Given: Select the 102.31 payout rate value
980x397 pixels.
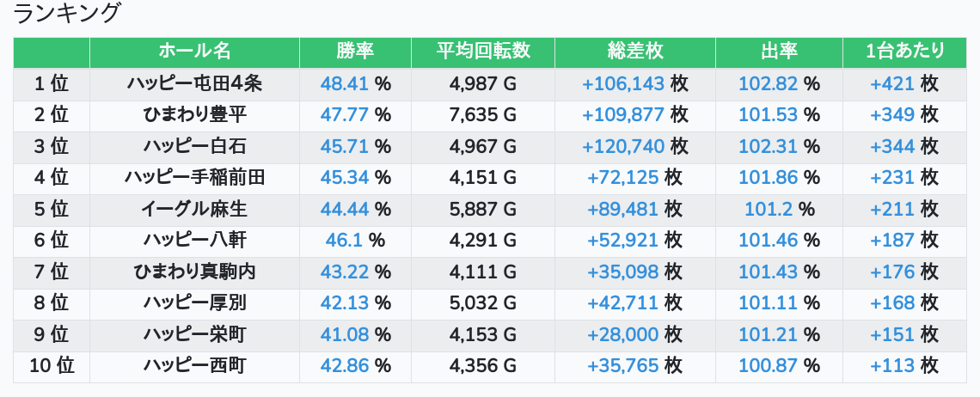Looking at the screenshot, I should 768,146.
